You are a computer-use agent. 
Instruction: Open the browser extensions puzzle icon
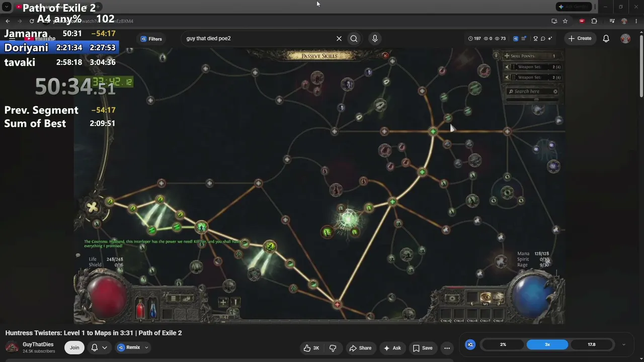[594, 21]
